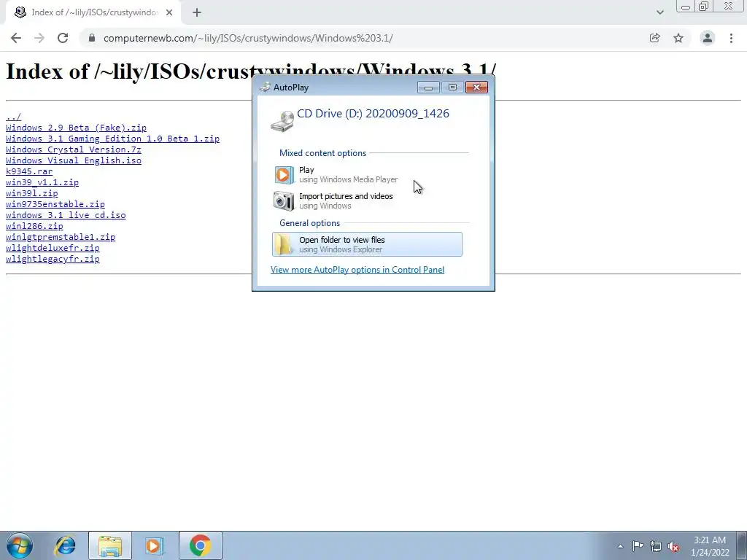Download wlightdeluxefr.zip

53,248
